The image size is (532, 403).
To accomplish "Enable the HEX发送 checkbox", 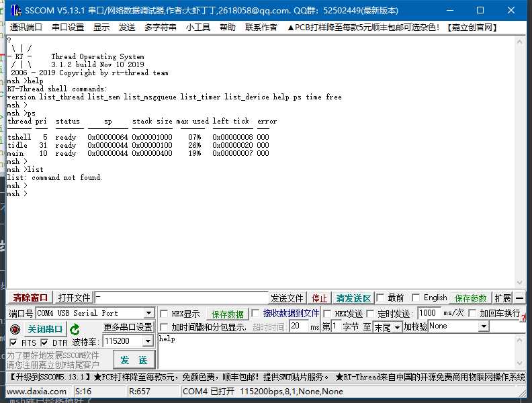I will click(327, 314).
